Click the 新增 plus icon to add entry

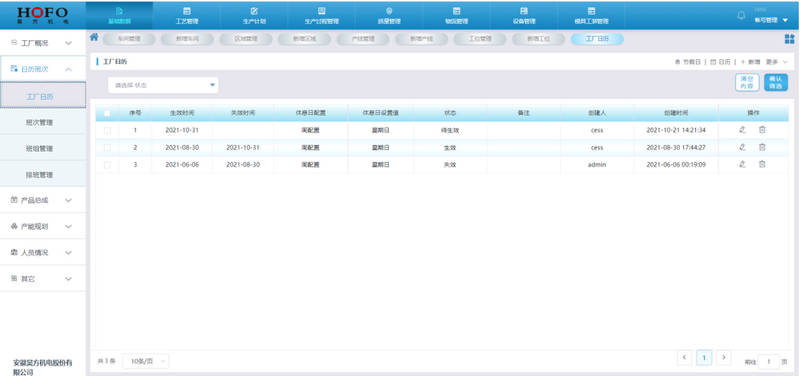(743, 62)
